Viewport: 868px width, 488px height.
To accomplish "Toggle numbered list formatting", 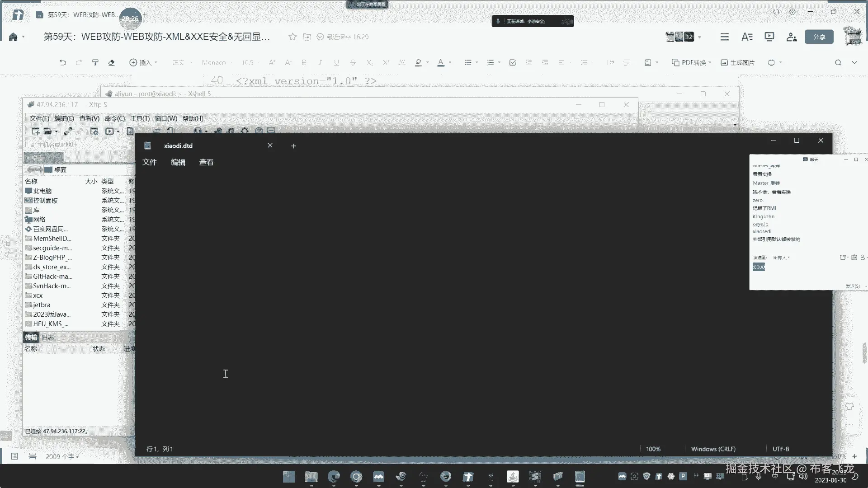I will 490,62.
